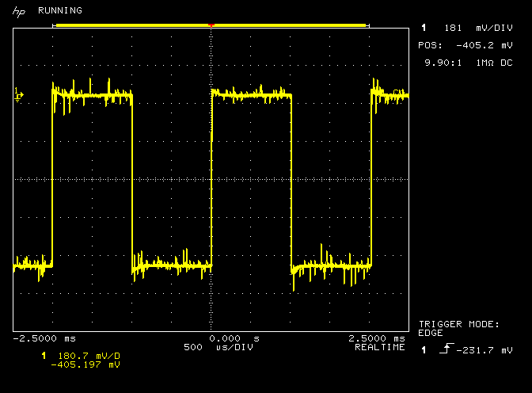
Task: Click the TRIGGER MODE label
Action: (459, 324)
